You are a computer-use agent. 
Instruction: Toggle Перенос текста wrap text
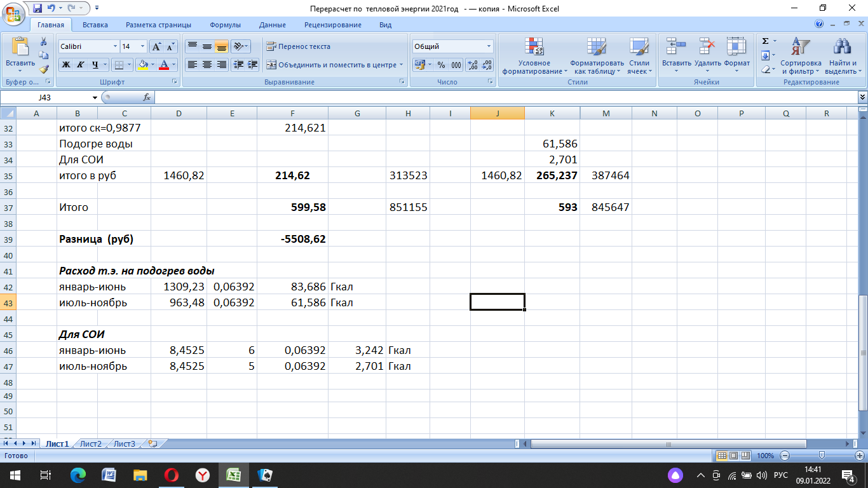(298, 46)
